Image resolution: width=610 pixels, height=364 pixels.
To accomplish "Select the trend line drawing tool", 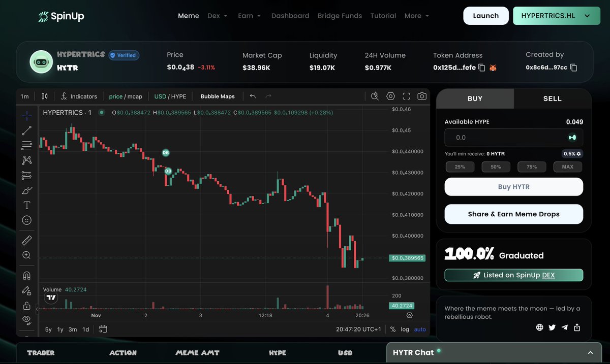I will (x=27, y=131).
